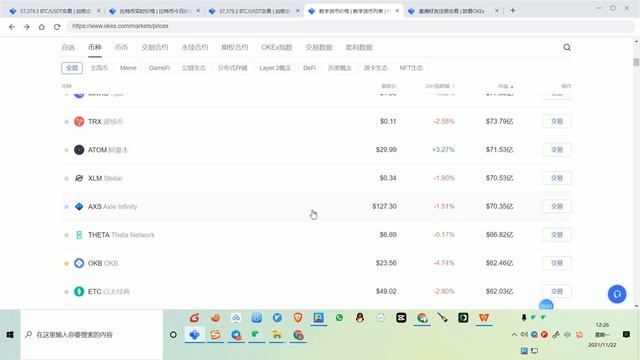Toggle favorite star for AXS

pyautogui.click(x=67, y=207)
